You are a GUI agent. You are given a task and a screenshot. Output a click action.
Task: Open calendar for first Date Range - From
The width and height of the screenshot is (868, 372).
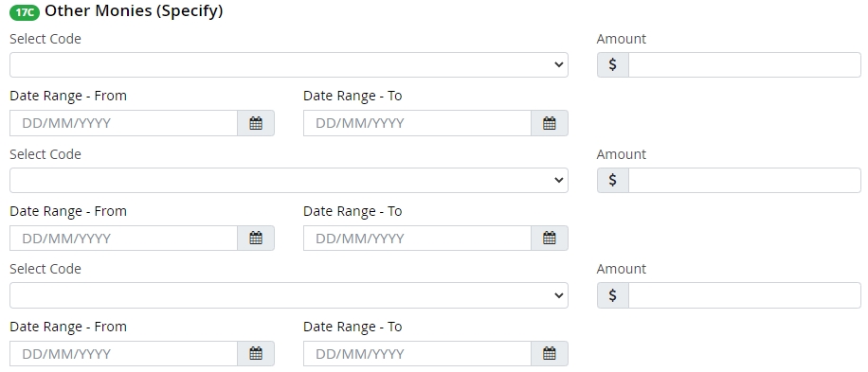(256, 123)
